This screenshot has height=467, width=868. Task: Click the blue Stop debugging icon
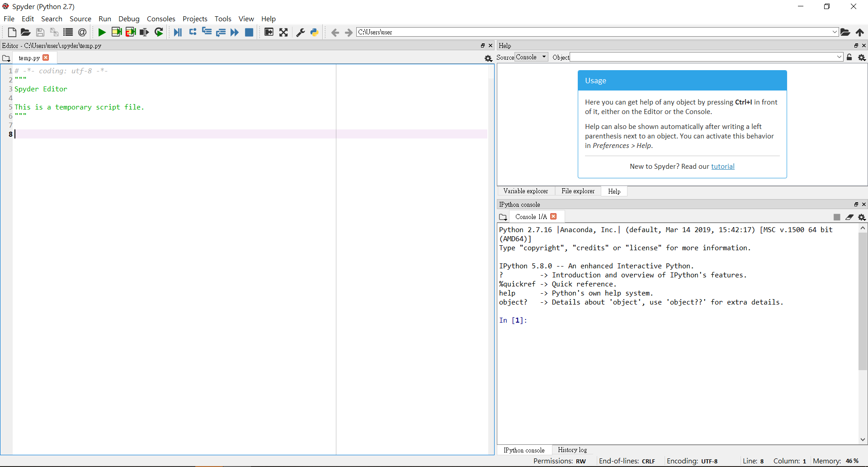[x=249, y=32]
